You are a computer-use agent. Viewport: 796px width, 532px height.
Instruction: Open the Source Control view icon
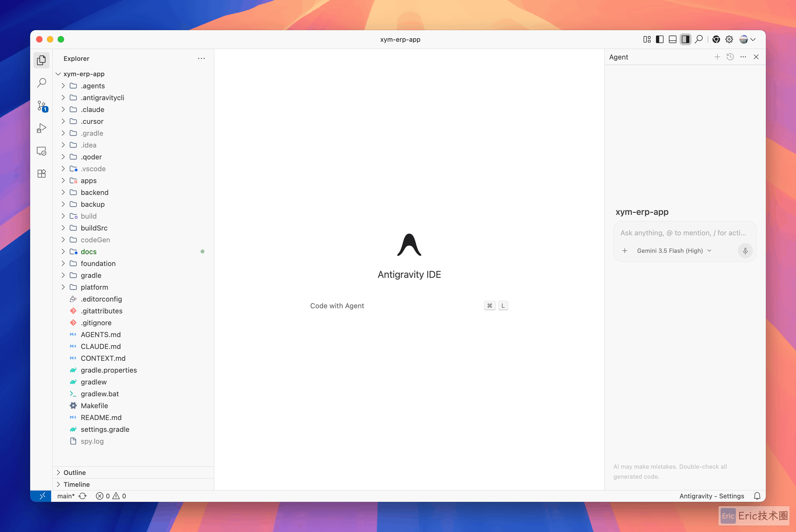point(42,106)
